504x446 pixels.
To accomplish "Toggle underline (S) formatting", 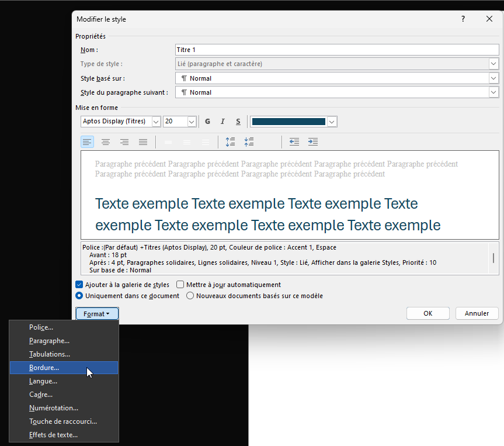I will tap(238, 122).
